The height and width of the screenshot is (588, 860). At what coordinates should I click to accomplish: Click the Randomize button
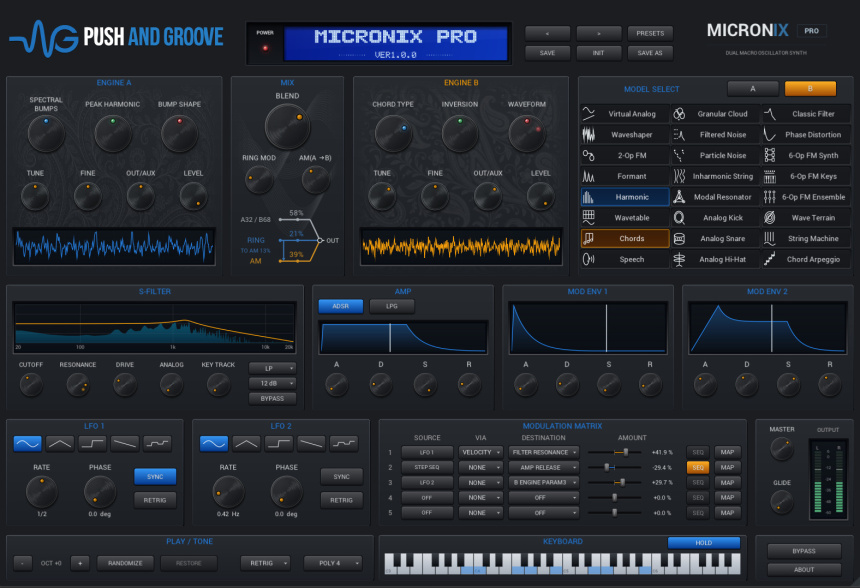coord(125,563)
